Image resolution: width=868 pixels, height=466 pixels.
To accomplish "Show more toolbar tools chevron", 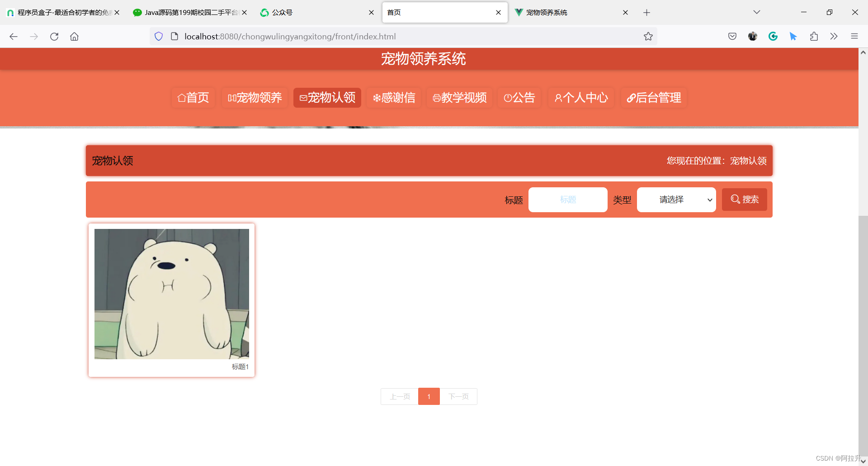I will tap(834, 37).
